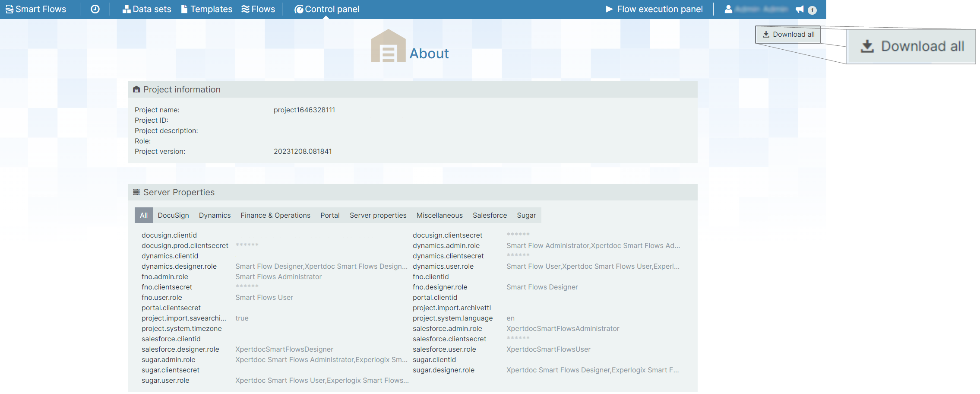Select salesforce.designer.role property
Screen dimensions: 980x394
click(x=180, y=349)
